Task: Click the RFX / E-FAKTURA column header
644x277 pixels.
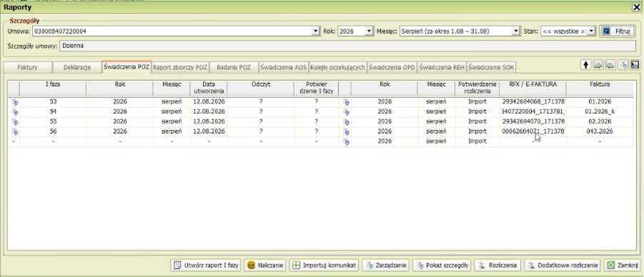Action: tap(533, 88)
